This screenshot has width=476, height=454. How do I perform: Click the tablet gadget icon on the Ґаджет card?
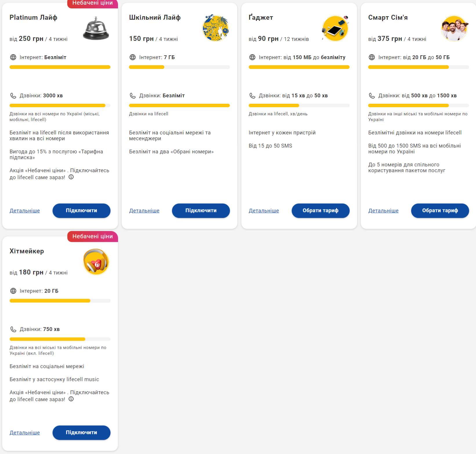coord(335,28)
